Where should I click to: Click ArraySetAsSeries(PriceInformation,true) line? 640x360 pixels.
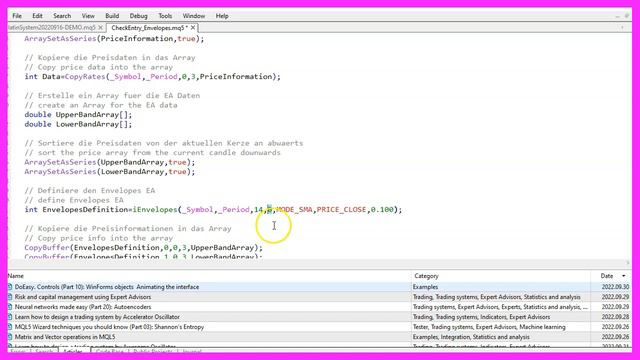click(x=114, y=39)
